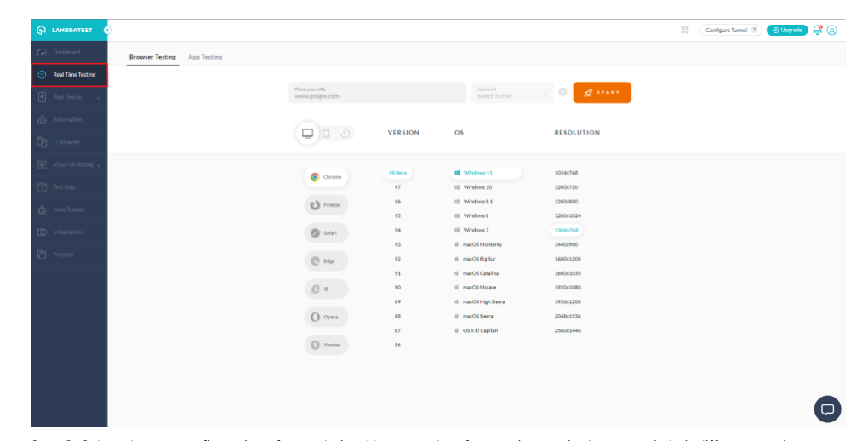Screen dimensions: 868x441
Task: Open the apps grid icon
Action: pos(685,31)
